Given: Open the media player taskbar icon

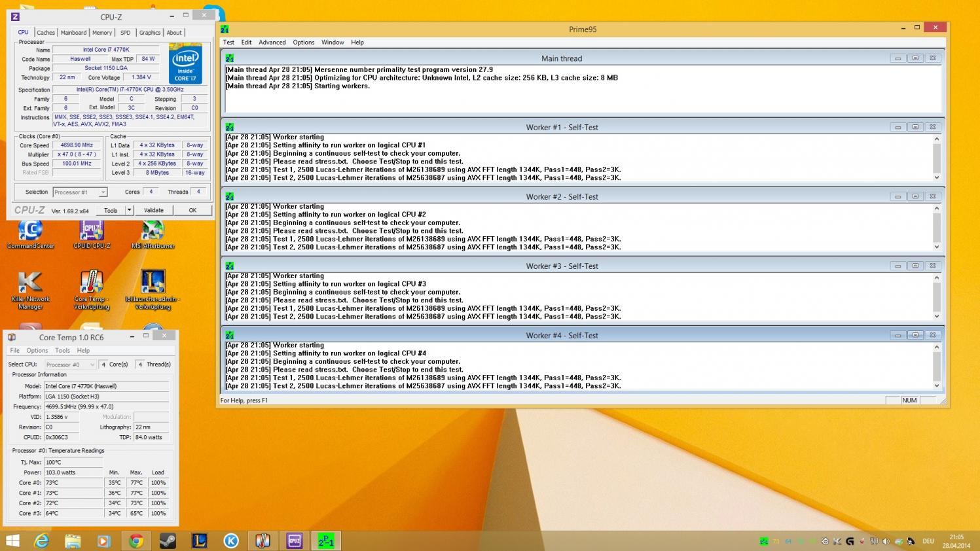Looking at the screenshot, I should point(104,541).
